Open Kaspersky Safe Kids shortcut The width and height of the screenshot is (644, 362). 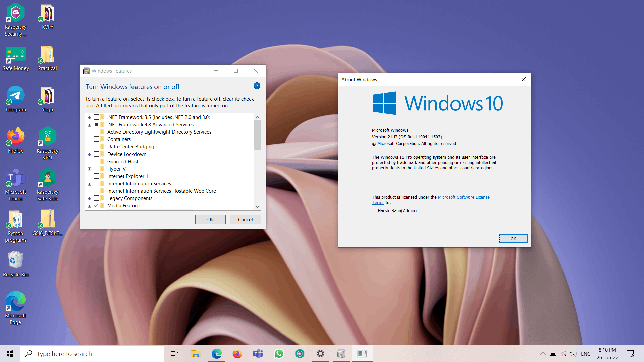48,185
